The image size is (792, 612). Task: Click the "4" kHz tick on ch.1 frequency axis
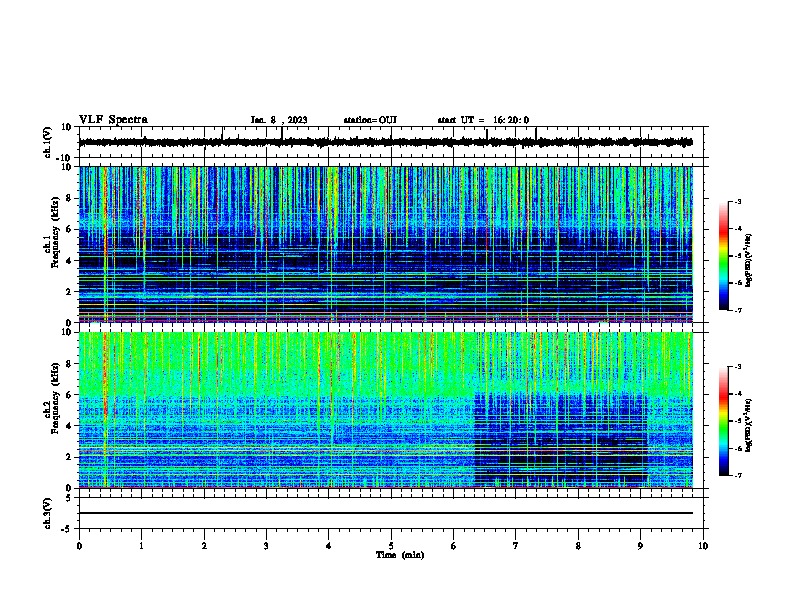pos(69,261)
